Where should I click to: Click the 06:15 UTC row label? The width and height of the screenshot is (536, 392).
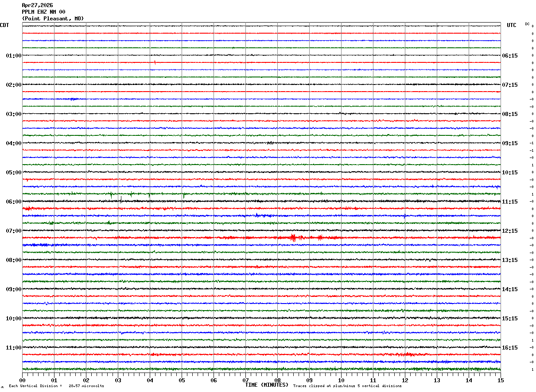pos(510,56)
